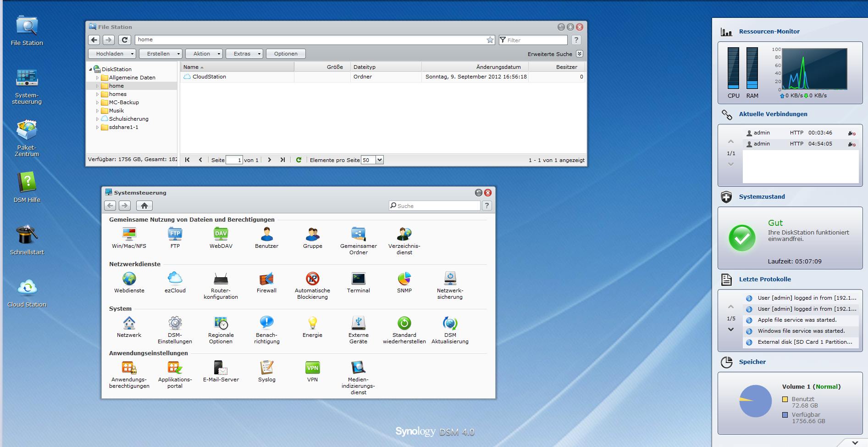Open the WebDAV settings icon
Screen dimensions: 868x447
(221, 235)
